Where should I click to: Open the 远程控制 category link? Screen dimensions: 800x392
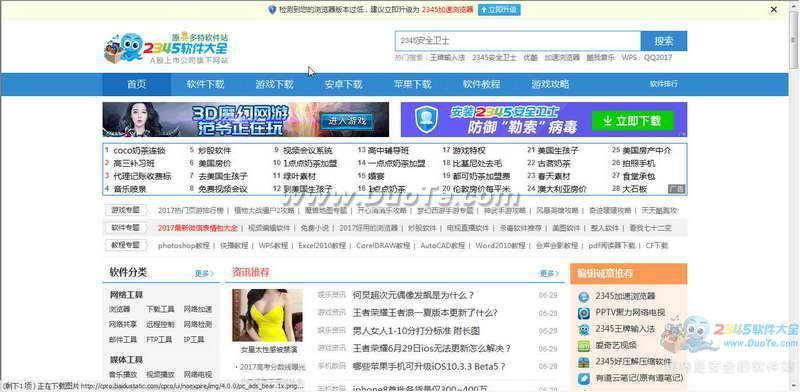click(x=160, y=324)
